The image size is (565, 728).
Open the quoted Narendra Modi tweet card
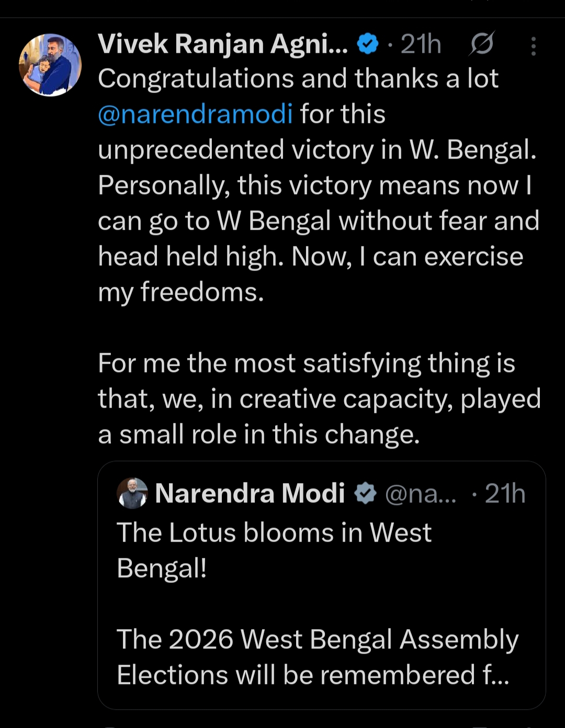pos(322,585)
